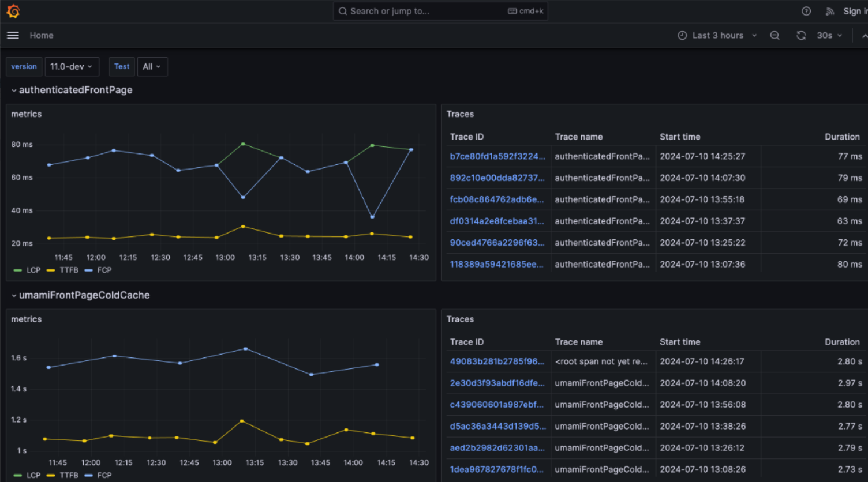868x482 pixels.
Task: Open trace b7ce80fd1a592f3224
Action: (497, 156)
